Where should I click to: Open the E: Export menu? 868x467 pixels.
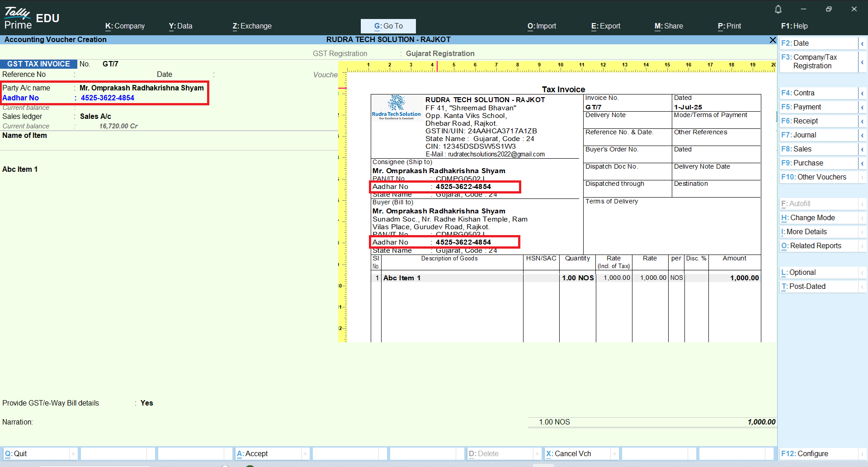[x=605, y=26]
